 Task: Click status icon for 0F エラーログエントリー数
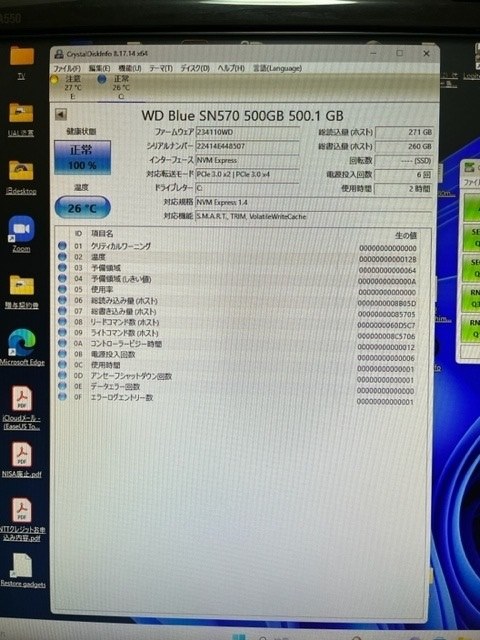click(x=62, y=397)
